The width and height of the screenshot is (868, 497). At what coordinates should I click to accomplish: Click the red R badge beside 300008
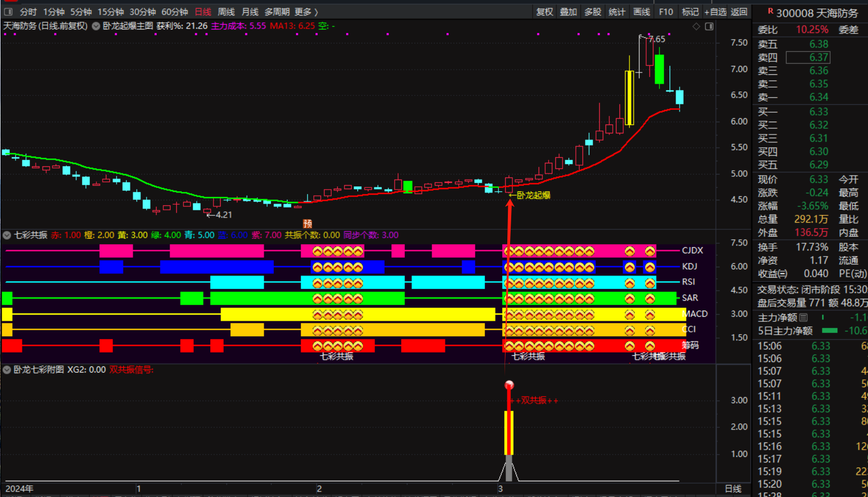click(x=770, y=11)
